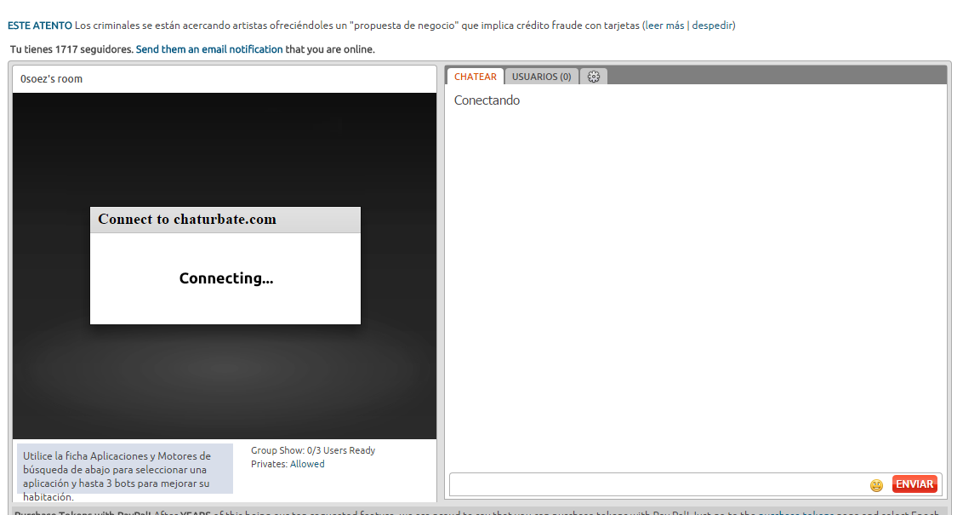Image resolution: width=980 pixels, height=515 pixels.
Task: Switch to the CHATEAR tab
Action: tap(475, 77)
